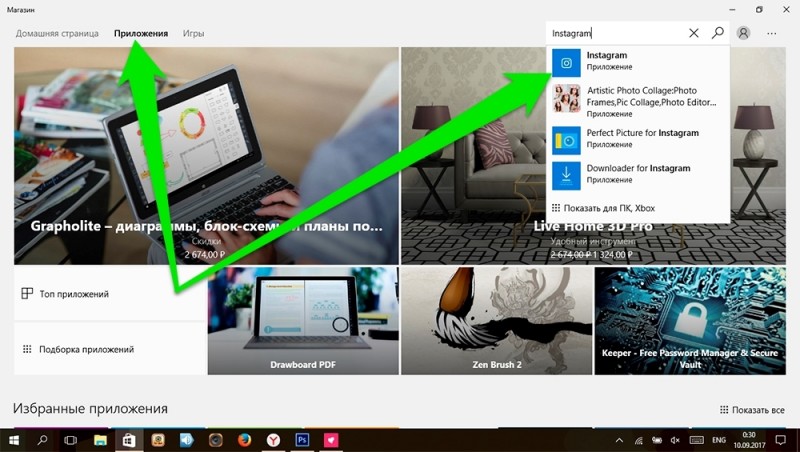800x452 pixels.
Task: Open the Windows Start menu
Action: pos(14,440)
